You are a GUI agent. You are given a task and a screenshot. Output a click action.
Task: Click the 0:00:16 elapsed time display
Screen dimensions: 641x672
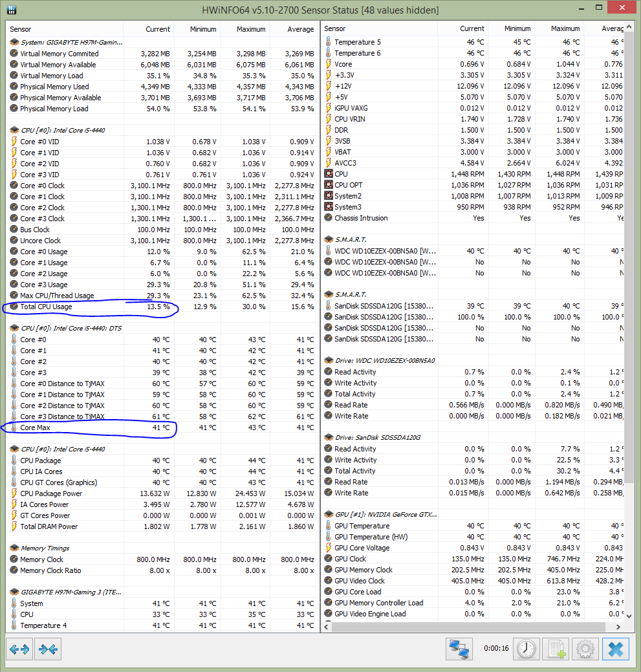pos(496,648)
